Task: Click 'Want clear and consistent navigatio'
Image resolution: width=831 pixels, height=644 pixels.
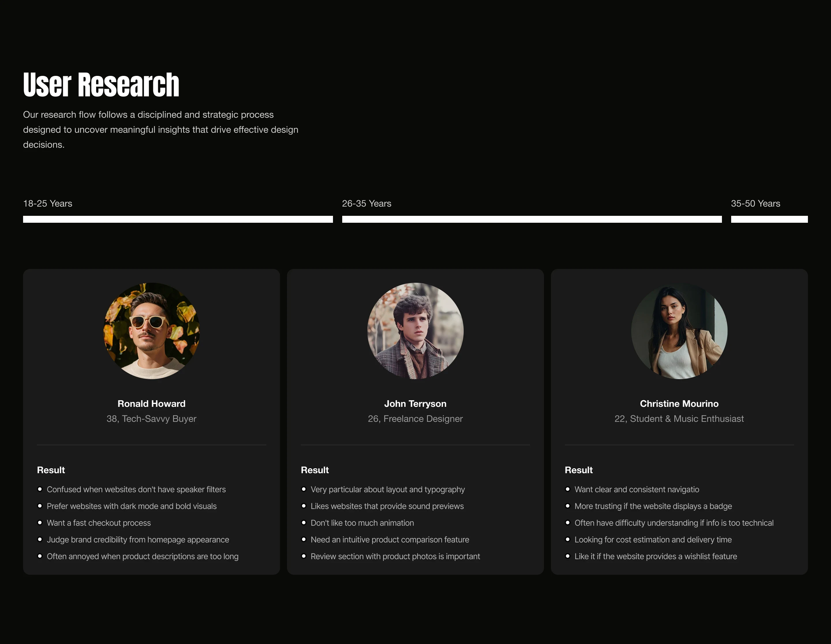Action: coord(637,490)
